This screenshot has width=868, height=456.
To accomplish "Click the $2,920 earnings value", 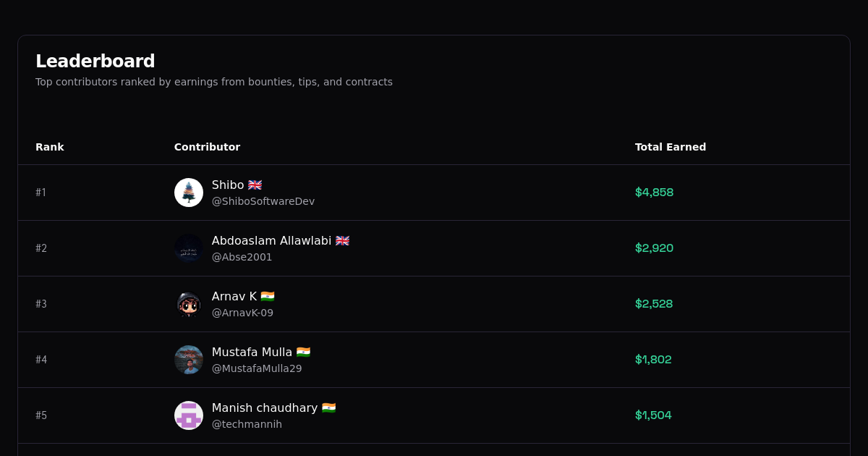I will (654, 248).
